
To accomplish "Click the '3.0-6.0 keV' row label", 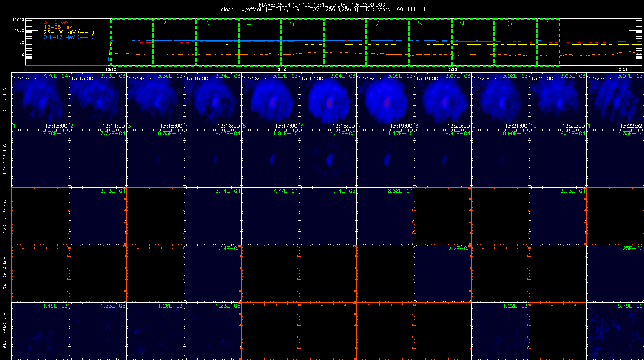I will point(5,101).
